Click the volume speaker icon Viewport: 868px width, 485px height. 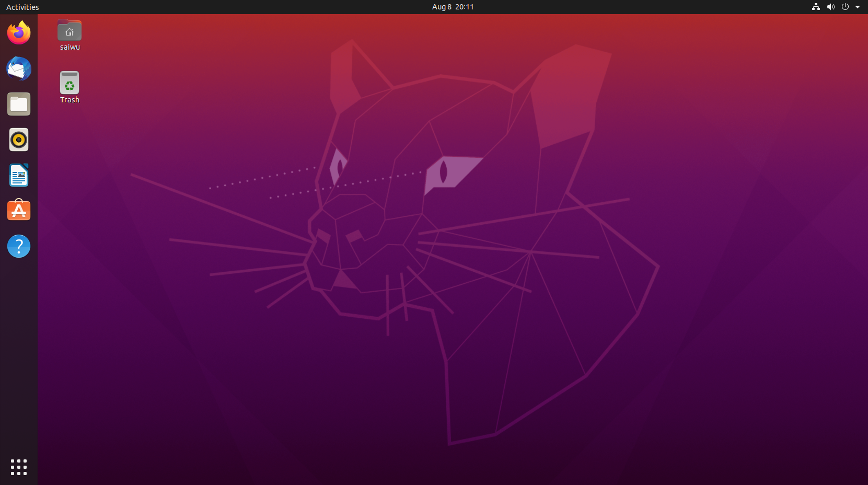pos(830,7)
